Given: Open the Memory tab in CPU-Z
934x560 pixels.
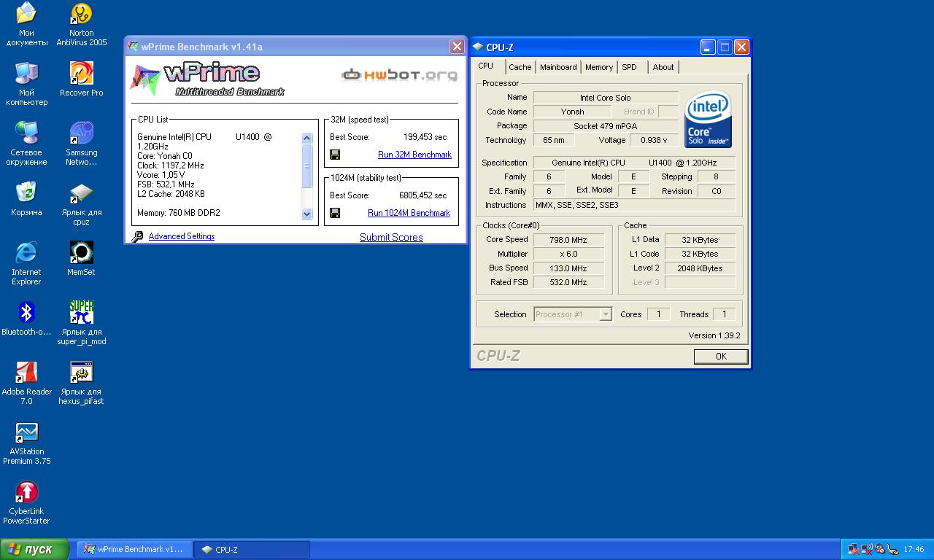Looking at the screenshot, I should click(x=599, y=67).
